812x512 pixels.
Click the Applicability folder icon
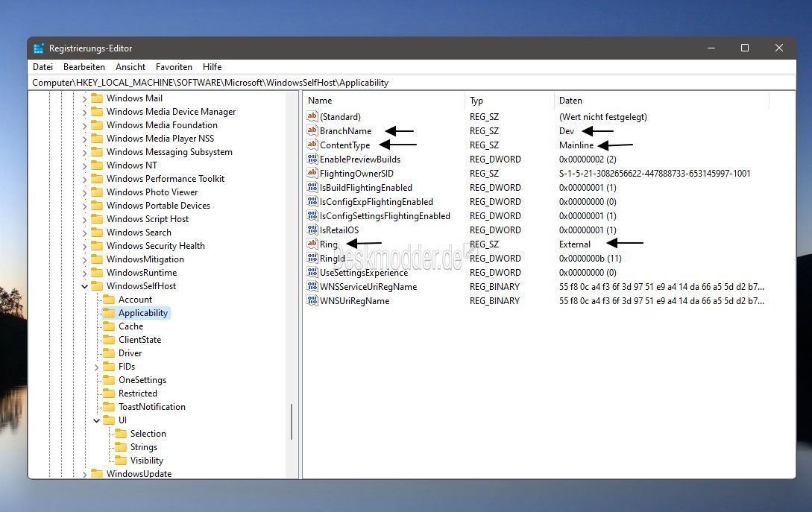click(x=109, y=313)
